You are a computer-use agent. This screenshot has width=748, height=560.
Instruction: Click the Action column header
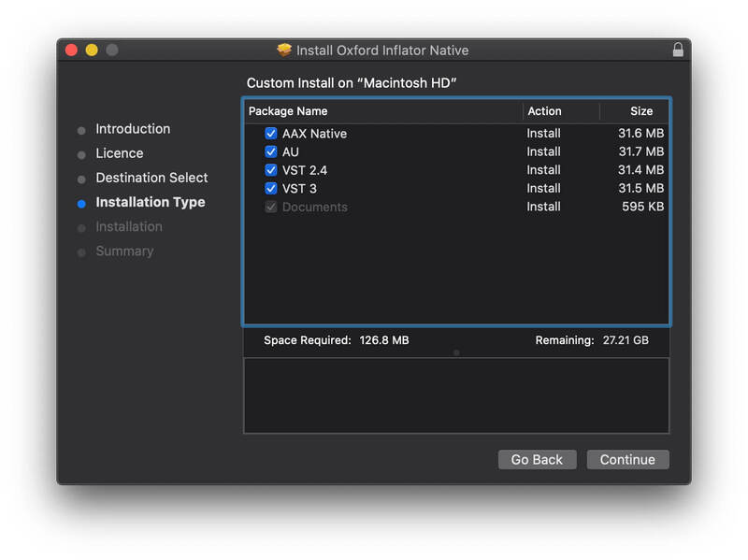click(544, 111)
